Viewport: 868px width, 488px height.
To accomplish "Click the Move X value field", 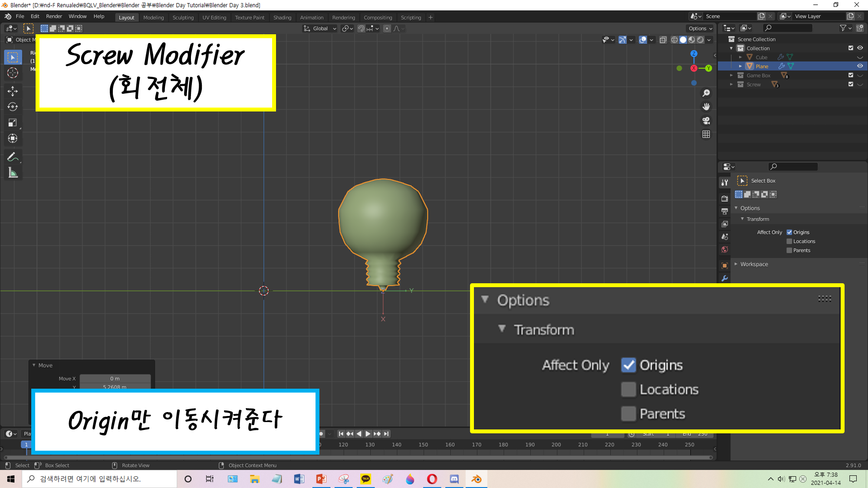I will [x=115, y=379].
